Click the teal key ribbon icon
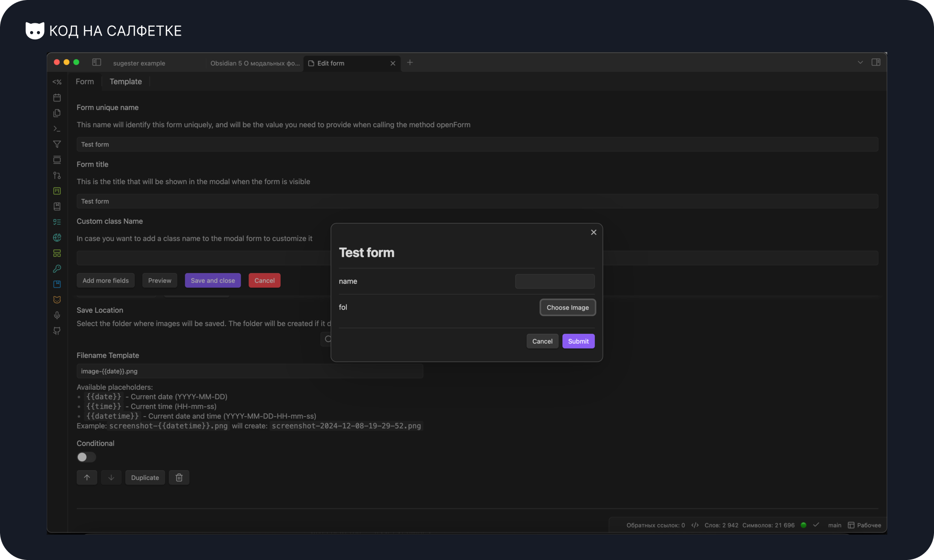This screenshot has width=934, height=560. (x=57, y=269)
